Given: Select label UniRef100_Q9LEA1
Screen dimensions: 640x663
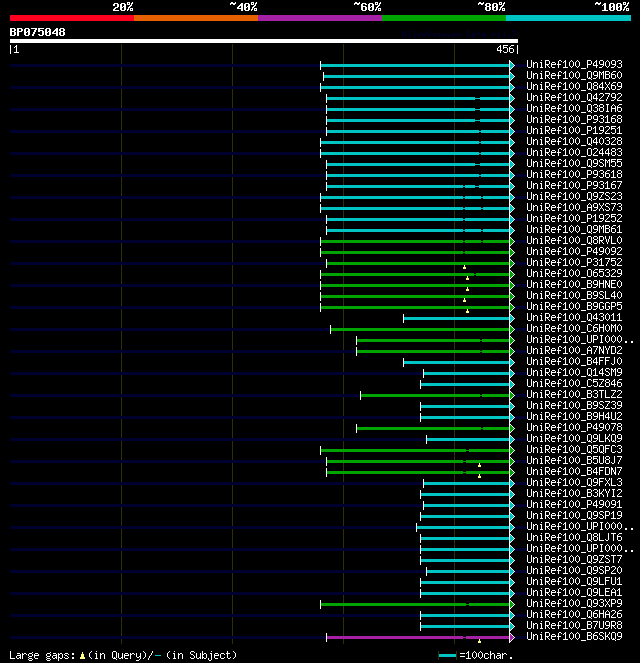Looking at the screenshot, I should pyautogui.click(x=574, y=592).
